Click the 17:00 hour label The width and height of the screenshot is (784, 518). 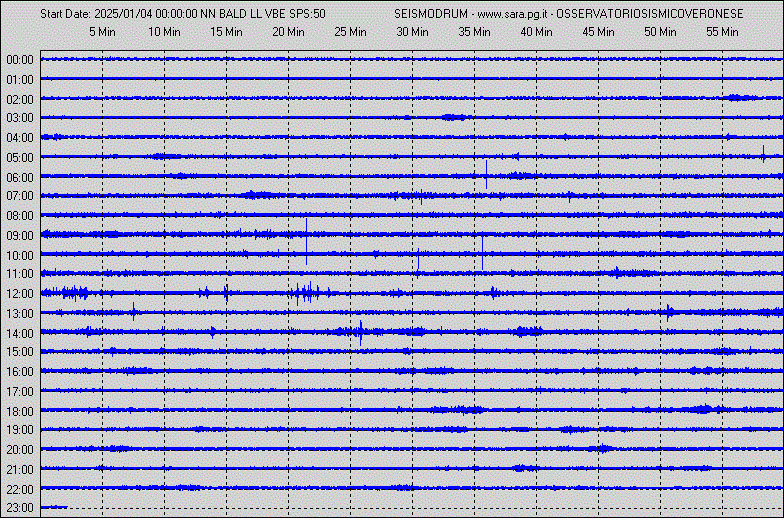coord(20,392)
